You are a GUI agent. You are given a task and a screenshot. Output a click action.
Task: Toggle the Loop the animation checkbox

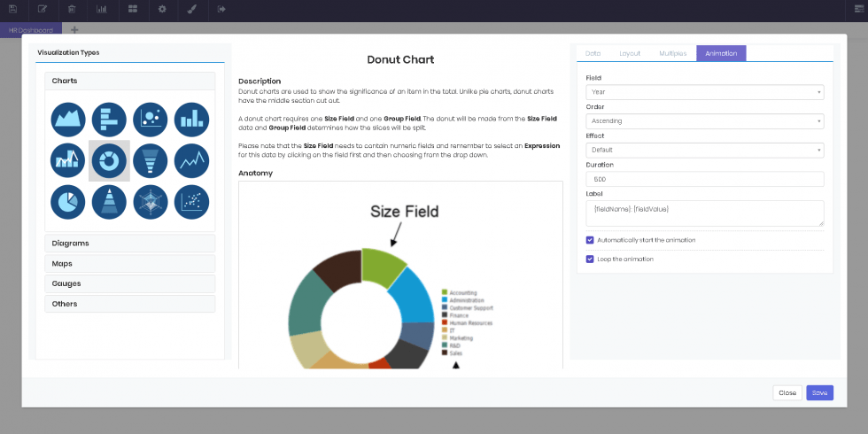tap(590, 260)
